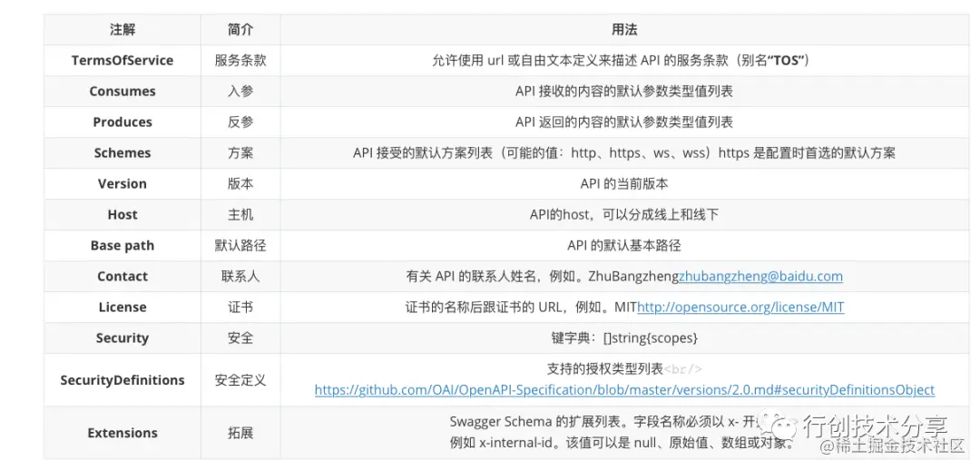
Task: Click '键字典：[]string{scopes}' text
Action: click(624, 338)
